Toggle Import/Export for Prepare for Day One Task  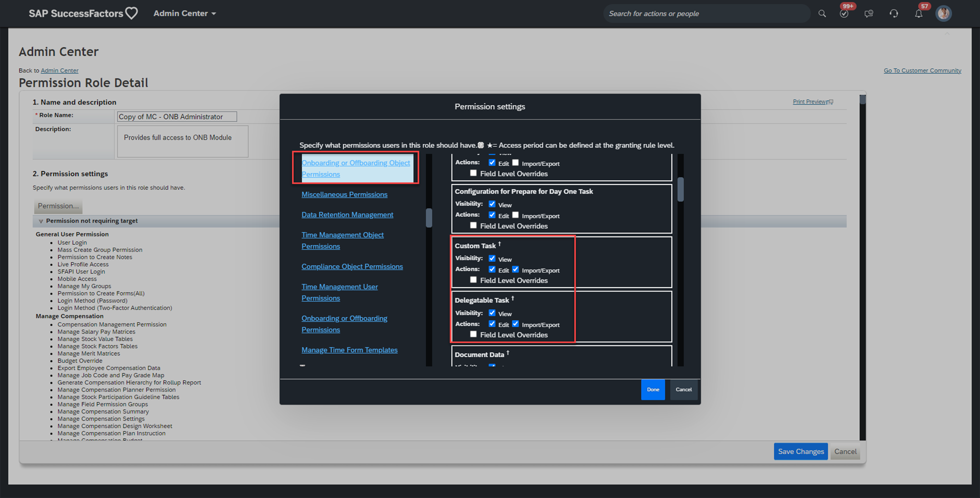[x=515, y=215]
